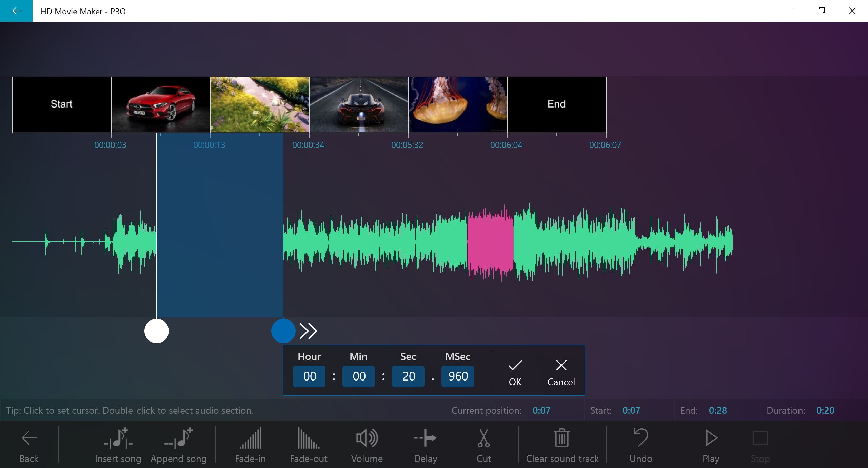Click the Sec field showing 20
This screenshot has height=468, width=868.
[408, 376]
